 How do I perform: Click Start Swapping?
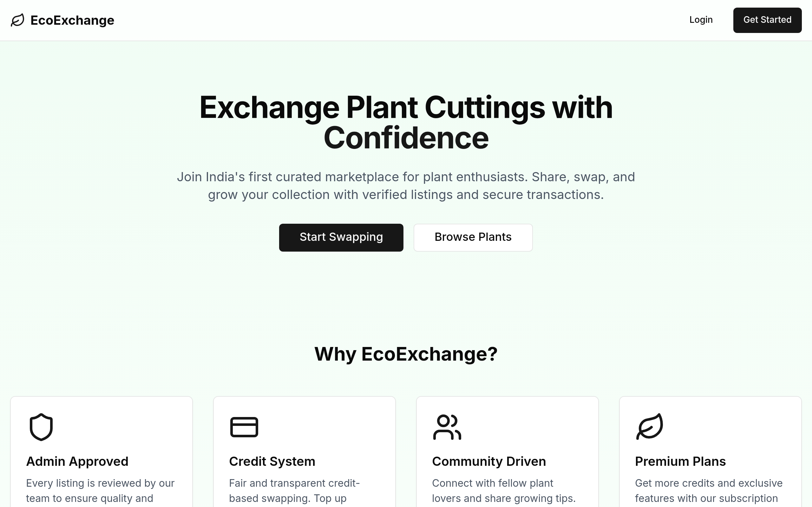(341, 237)
